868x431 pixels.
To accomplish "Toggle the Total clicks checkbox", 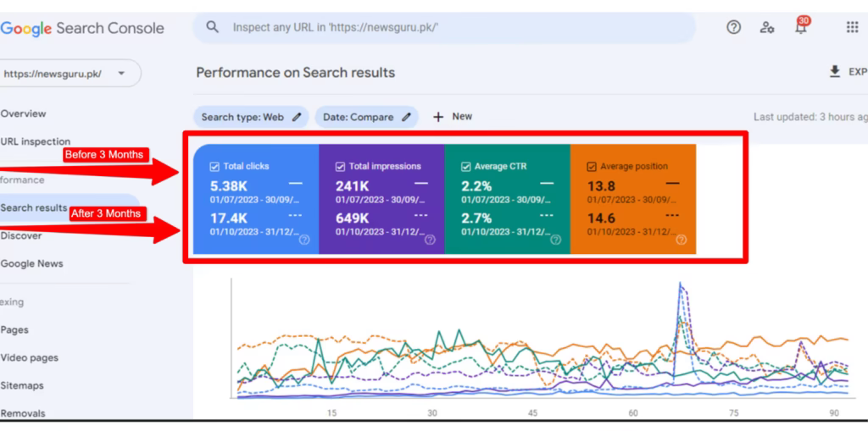I will point(214,166).
